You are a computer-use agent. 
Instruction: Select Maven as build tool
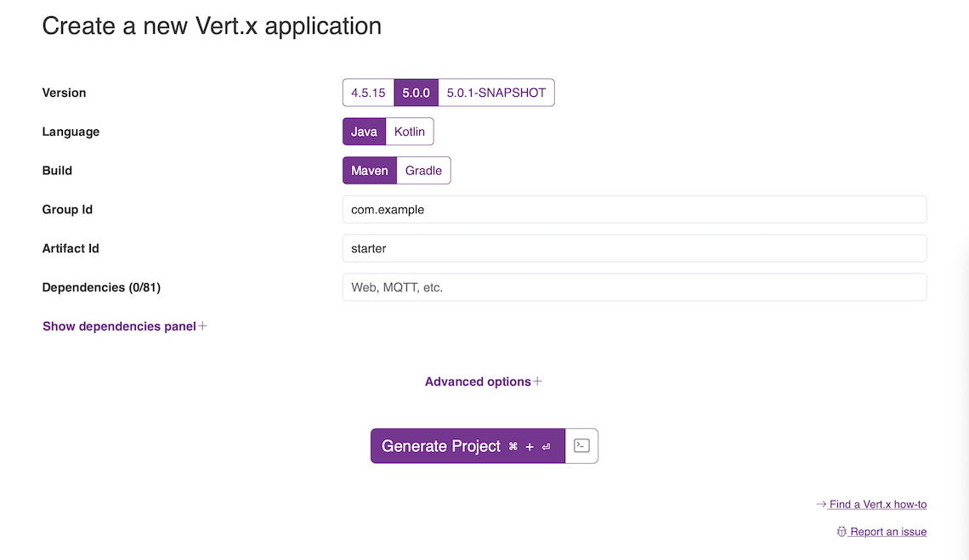tap(370, 171)
